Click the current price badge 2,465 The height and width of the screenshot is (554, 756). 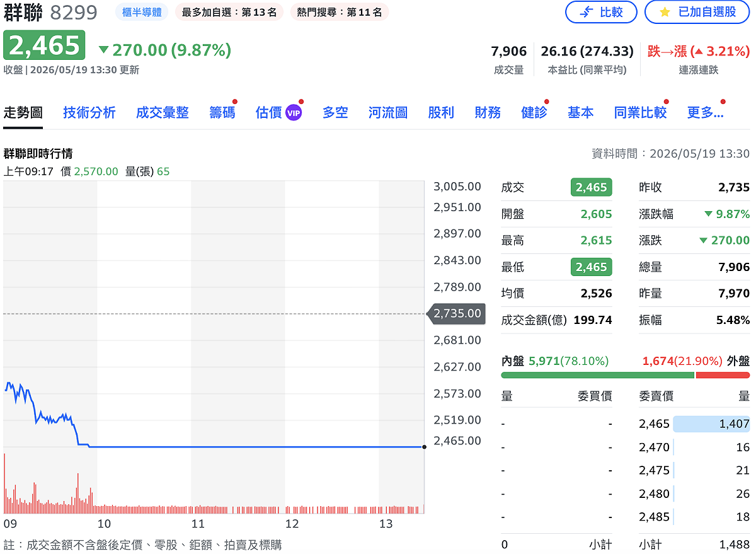coord(44,45)
